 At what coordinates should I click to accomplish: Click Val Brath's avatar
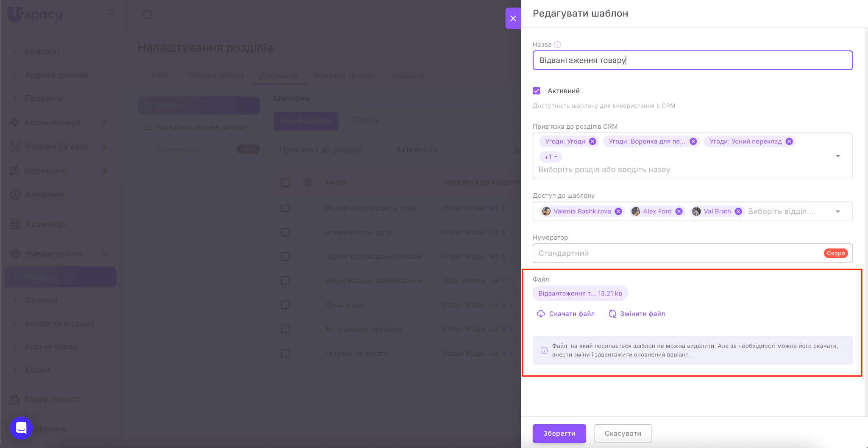tap(696, 211)
